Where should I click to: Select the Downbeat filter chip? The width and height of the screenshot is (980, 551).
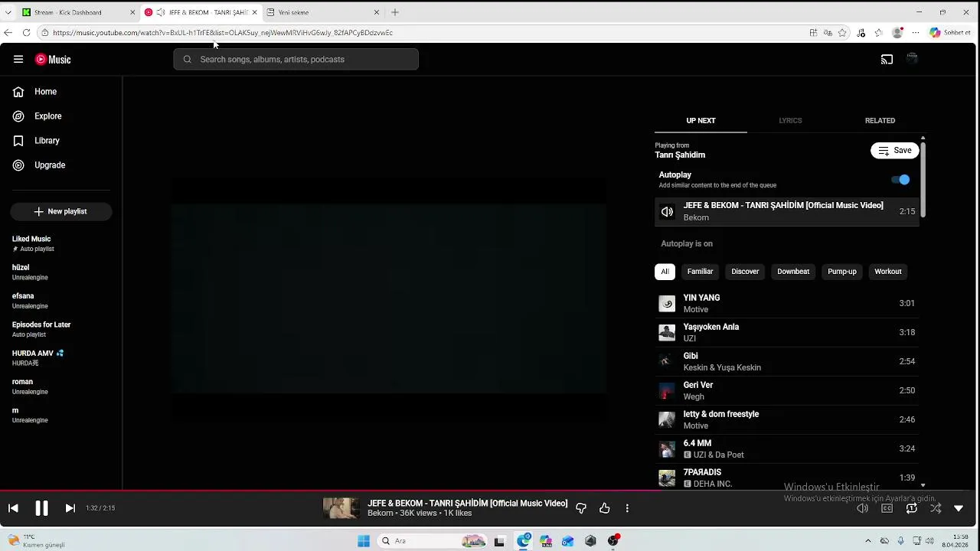coord(793,272)
